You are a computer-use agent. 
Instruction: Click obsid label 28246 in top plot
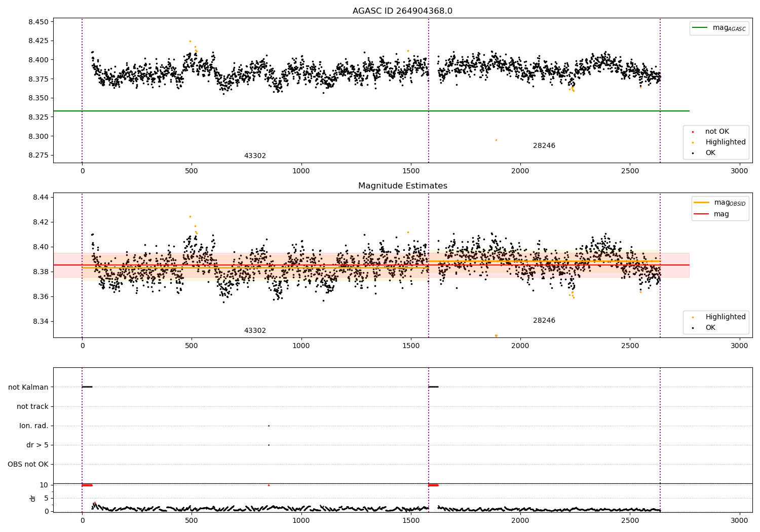pyautogui.click(x=544, y=146)
